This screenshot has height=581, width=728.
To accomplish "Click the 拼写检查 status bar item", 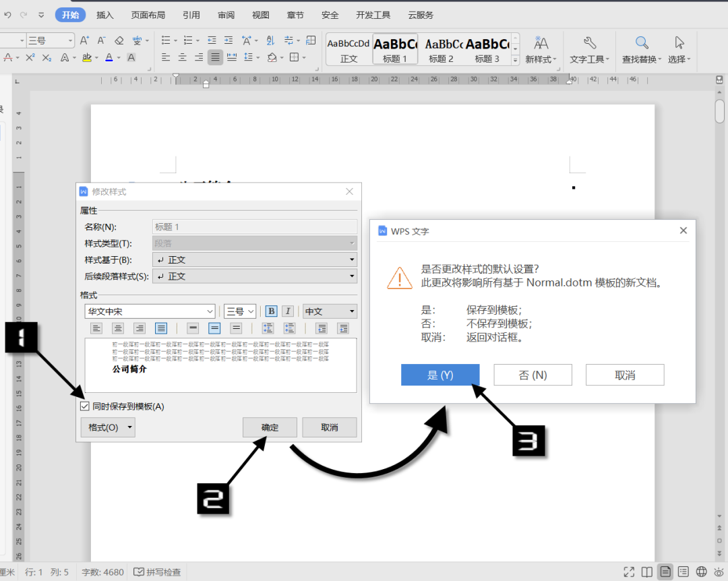I will pos(157,572).
